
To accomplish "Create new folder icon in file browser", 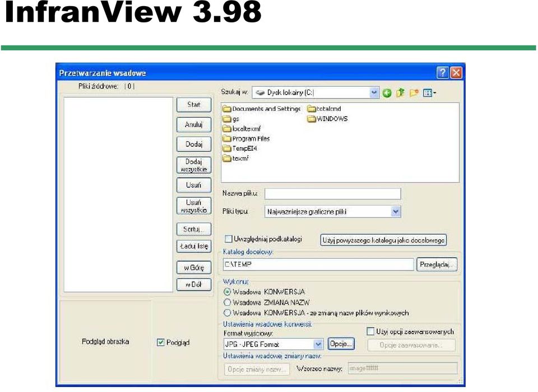I will click(414, 92).
